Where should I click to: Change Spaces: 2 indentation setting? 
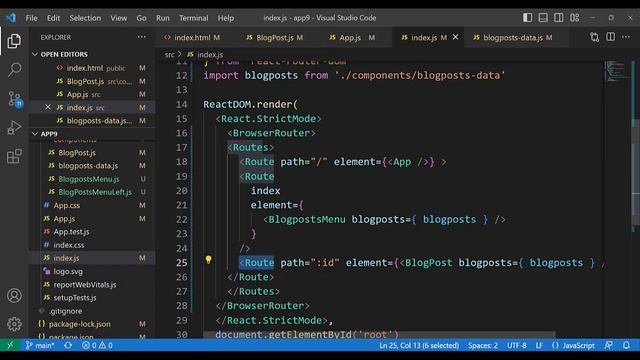tap(482, 345)
